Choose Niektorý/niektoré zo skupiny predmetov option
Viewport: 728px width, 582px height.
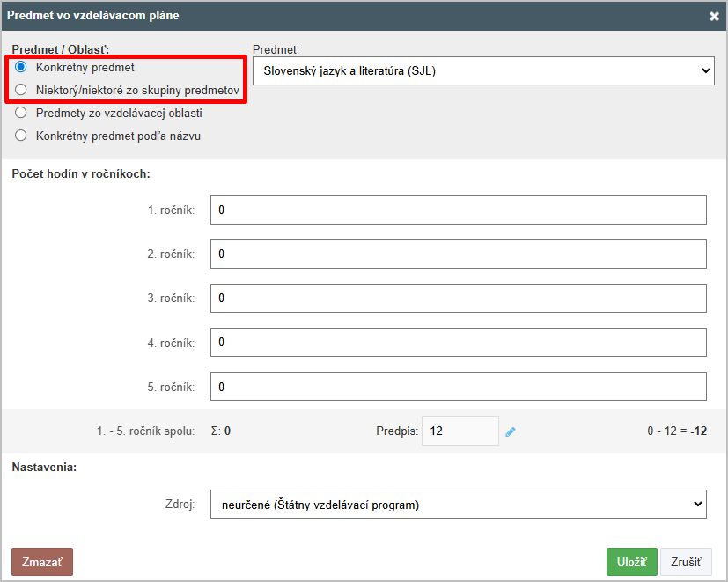pos(20,90)
